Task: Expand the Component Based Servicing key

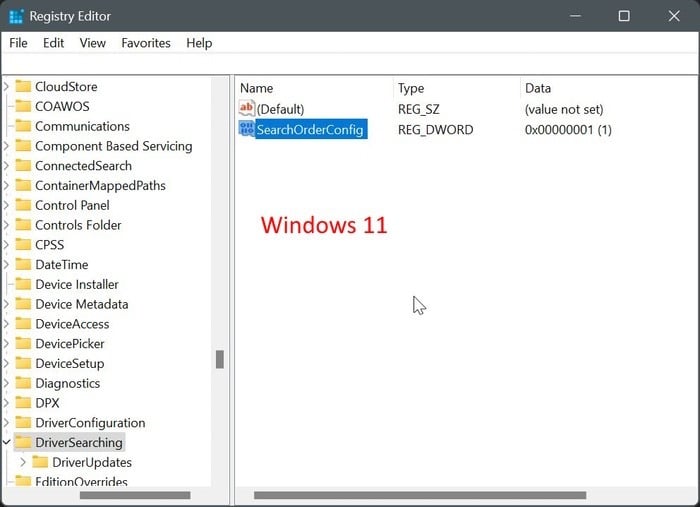Action: pyautogui.click(x=6, y=145)
